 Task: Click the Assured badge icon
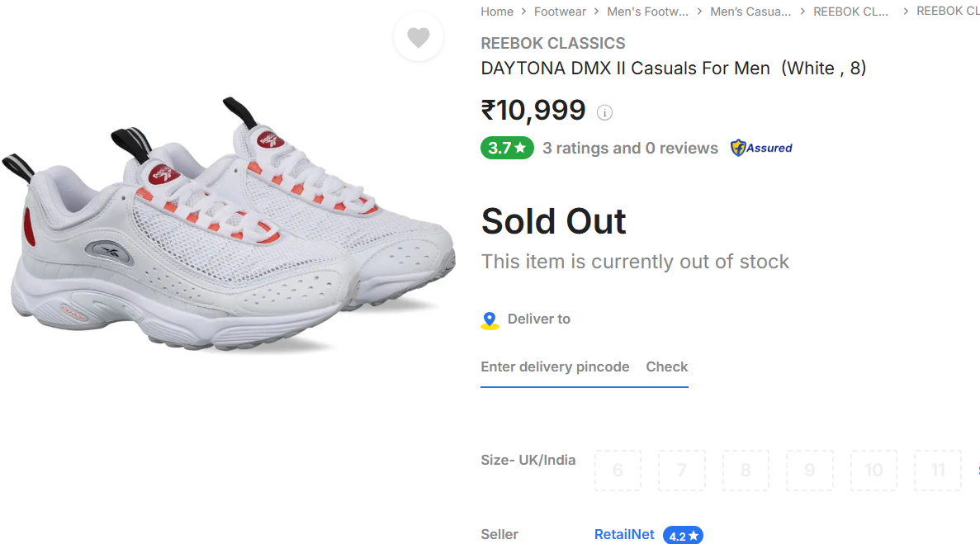(761, 149)
